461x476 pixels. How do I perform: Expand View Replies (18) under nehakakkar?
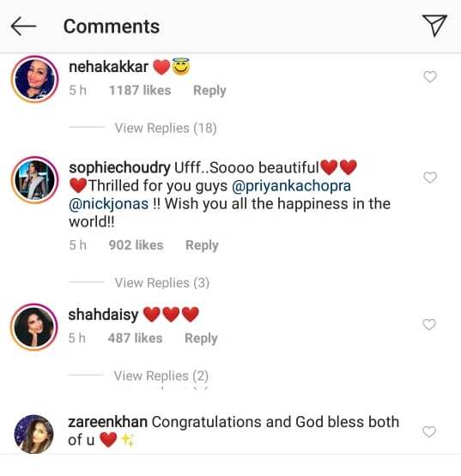(x=166, y=128)
